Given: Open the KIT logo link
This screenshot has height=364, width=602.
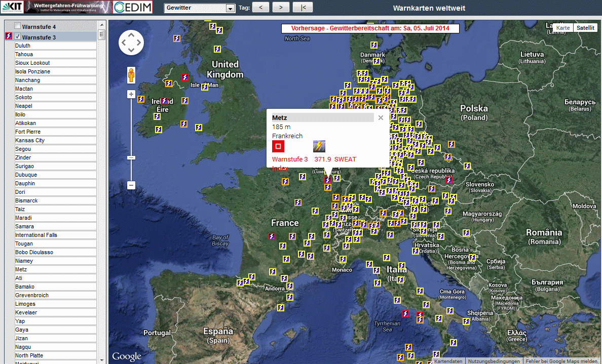Looking at the screenshot, I should pyautogui.click(x=12, y=7).
